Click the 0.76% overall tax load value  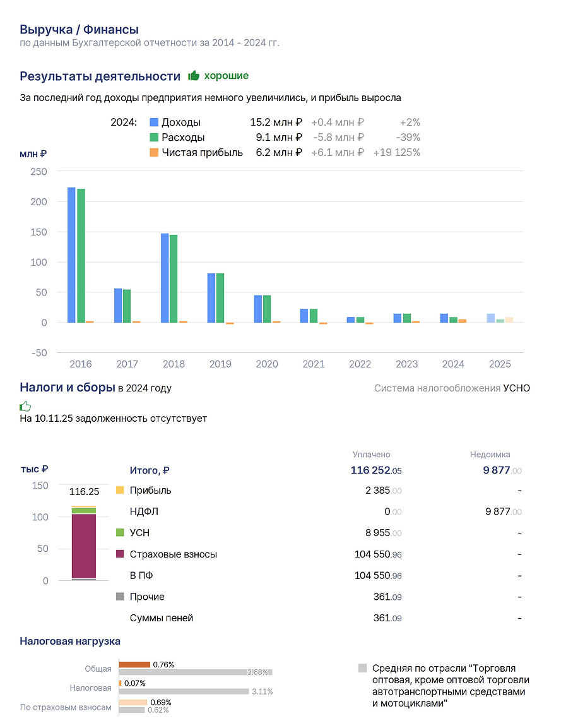(164, 665)
